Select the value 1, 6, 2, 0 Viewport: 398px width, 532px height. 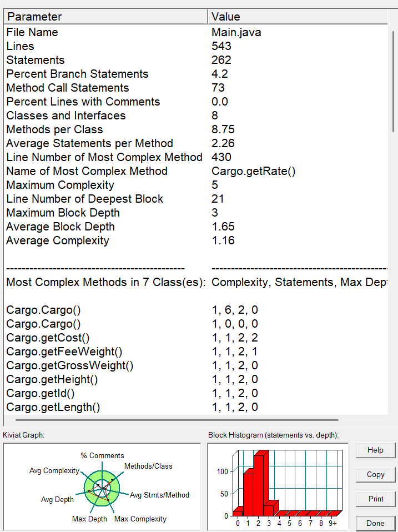[235, 310]
